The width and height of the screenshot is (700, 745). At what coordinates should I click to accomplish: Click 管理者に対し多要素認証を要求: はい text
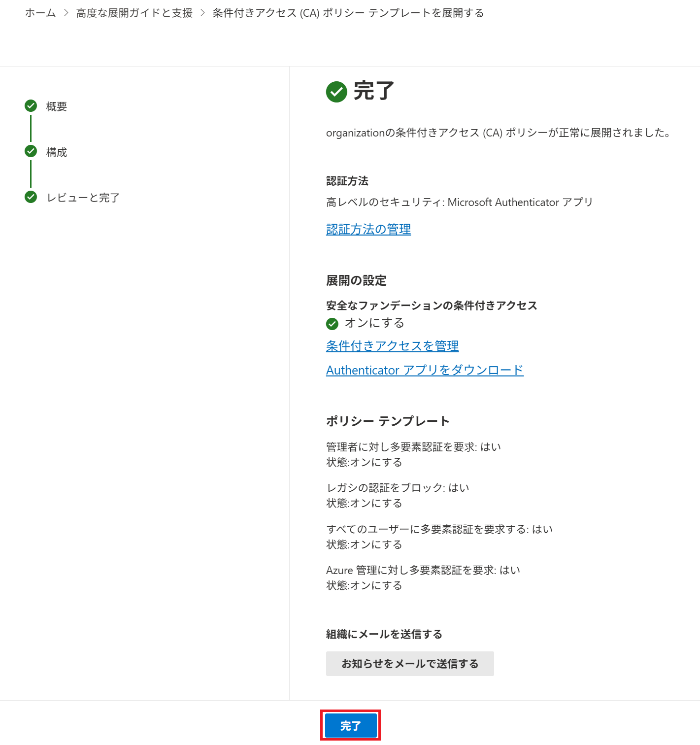click(x=413, y=447)
